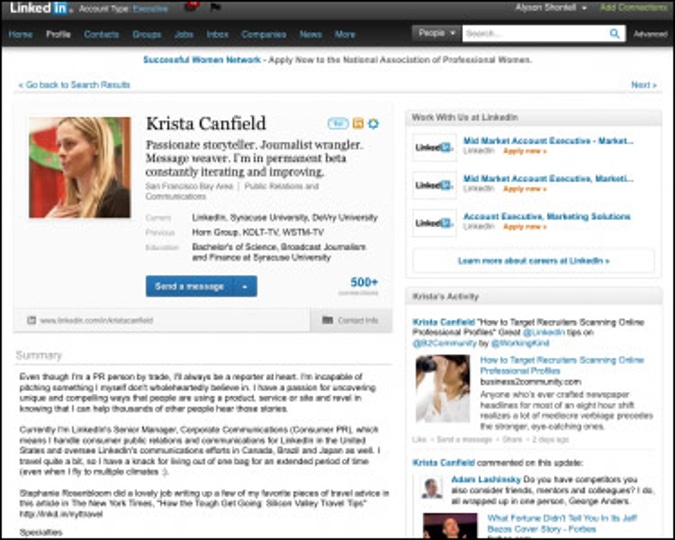Image resolution: width=675 pixels, height=540 pixels.
Task: Open the red-badged inbox icon in header
Action: pos(191,6)
